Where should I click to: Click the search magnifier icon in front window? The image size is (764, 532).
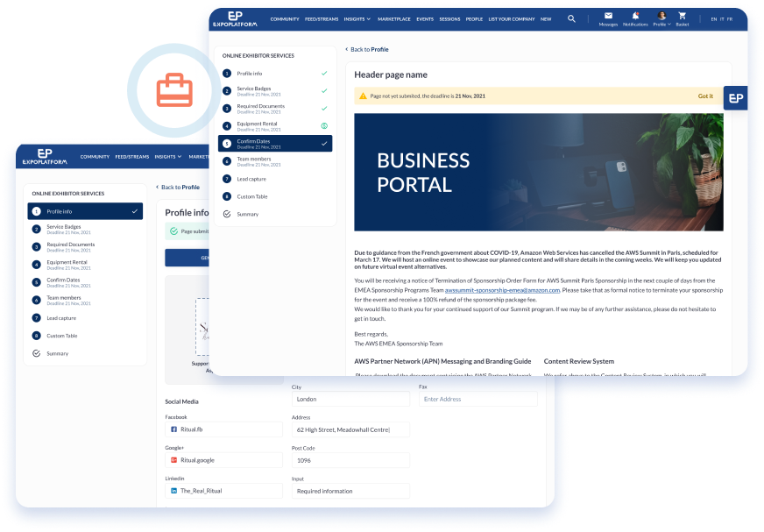coord(571,18)
